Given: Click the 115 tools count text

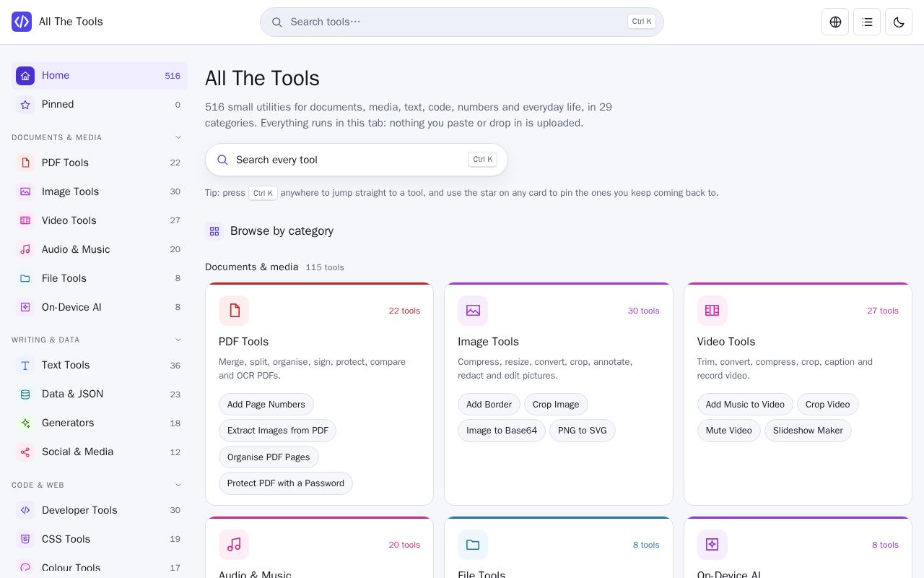Looking at the screenshot, I should pos(325,267).
